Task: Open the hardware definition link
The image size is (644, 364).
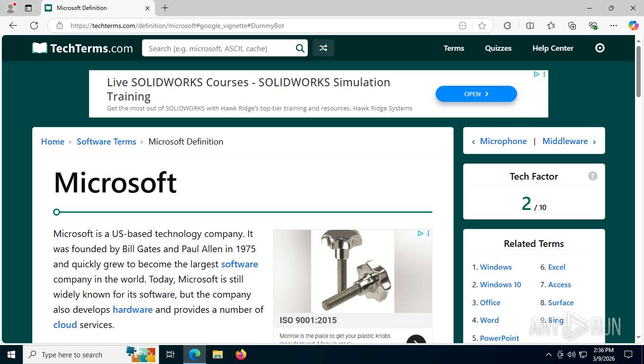Action: click(x=133, y=309)
